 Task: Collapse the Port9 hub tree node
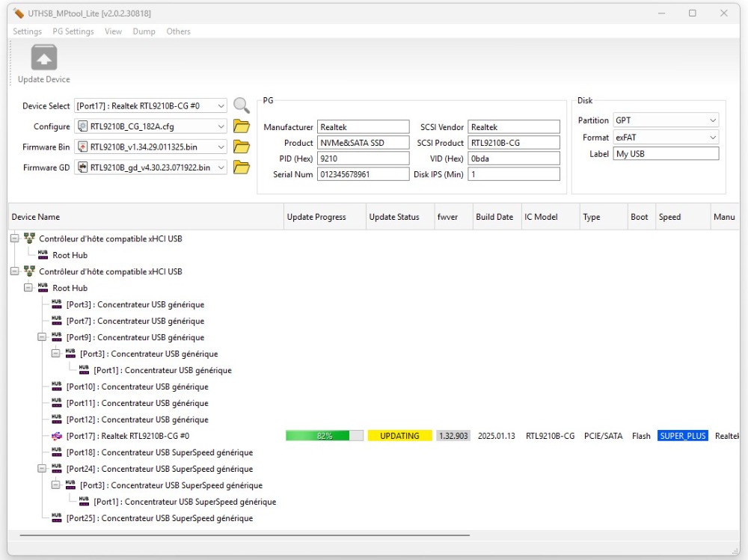coord(43,337)
